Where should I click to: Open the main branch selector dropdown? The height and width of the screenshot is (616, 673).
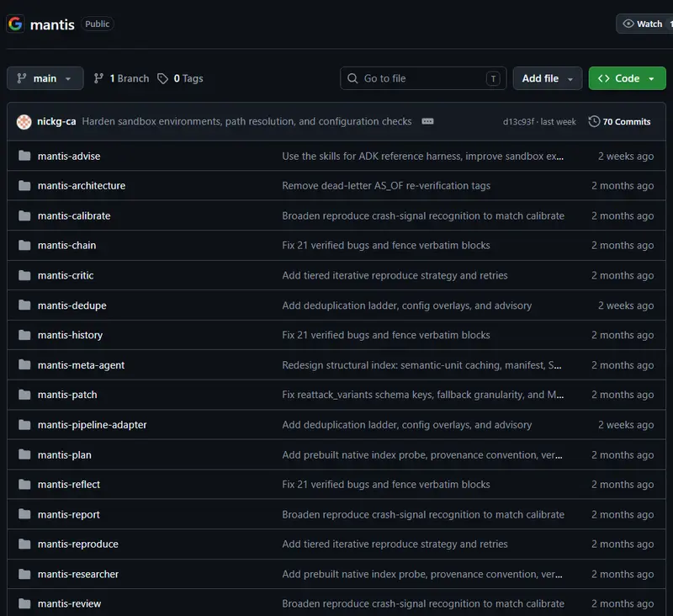[45, 78]
